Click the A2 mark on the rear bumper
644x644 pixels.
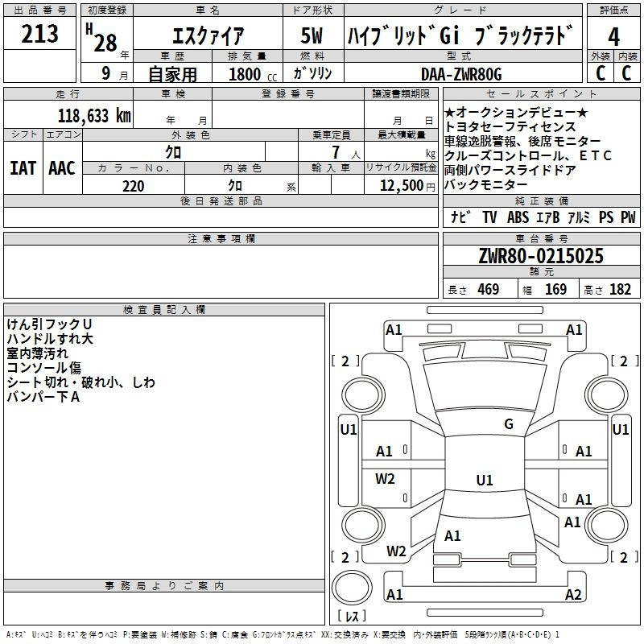pyautogui.click(x=573, y=594)
